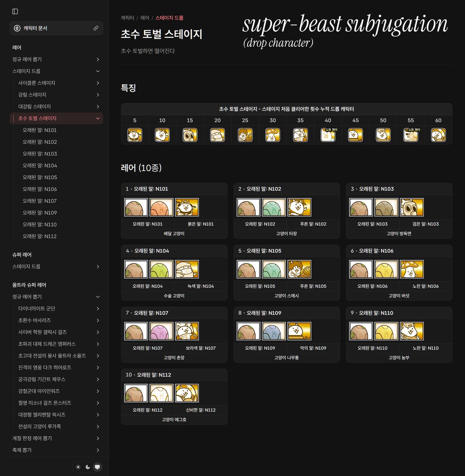Click the 고양이 에그호 gold icon

pyautogui.click(x=187, y=393)
